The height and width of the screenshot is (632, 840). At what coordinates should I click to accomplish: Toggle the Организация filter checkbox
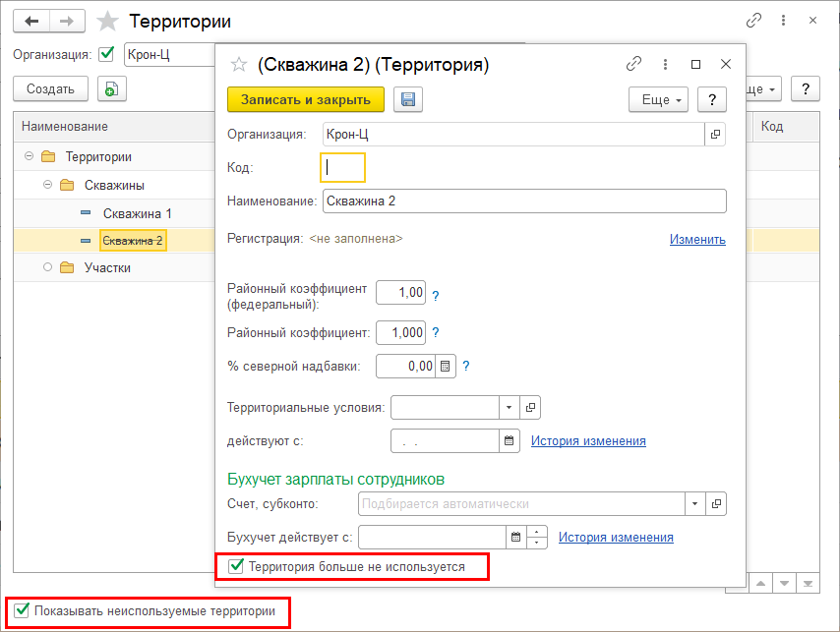(107, 54)
